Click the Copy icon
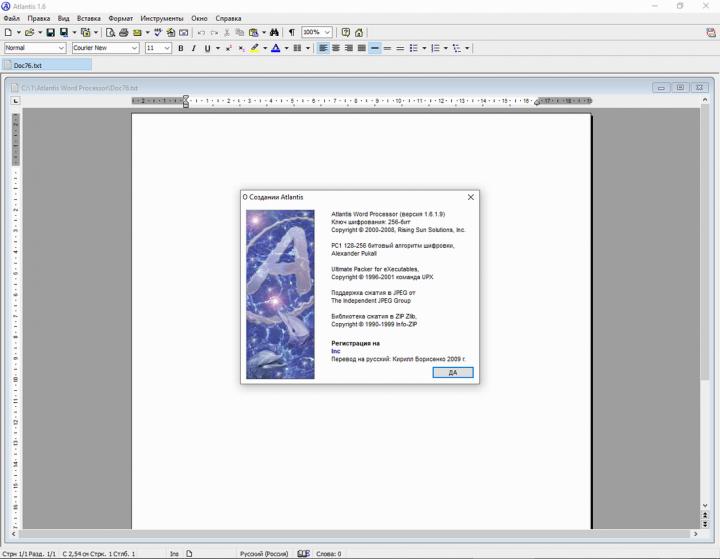 coord(239,33)
